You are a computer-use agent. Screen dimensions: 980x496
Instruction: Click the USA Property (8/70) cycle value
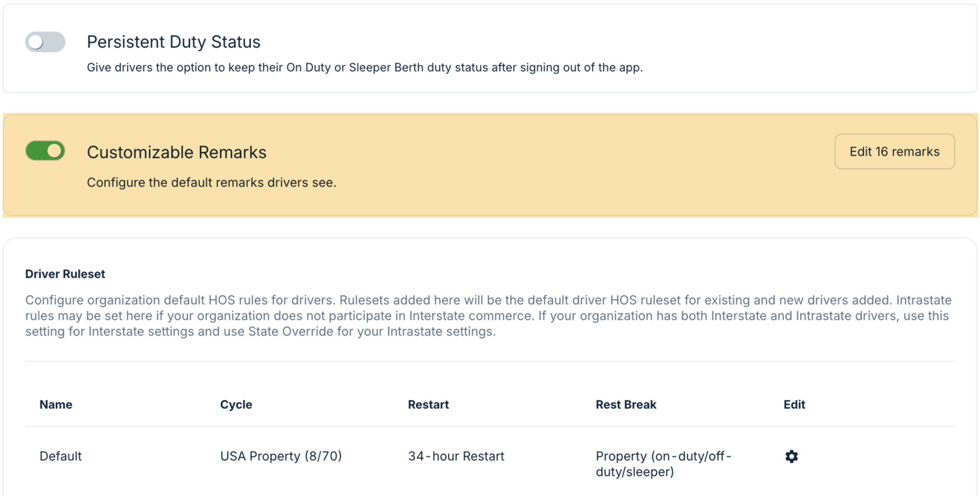(x=281, y=456)
